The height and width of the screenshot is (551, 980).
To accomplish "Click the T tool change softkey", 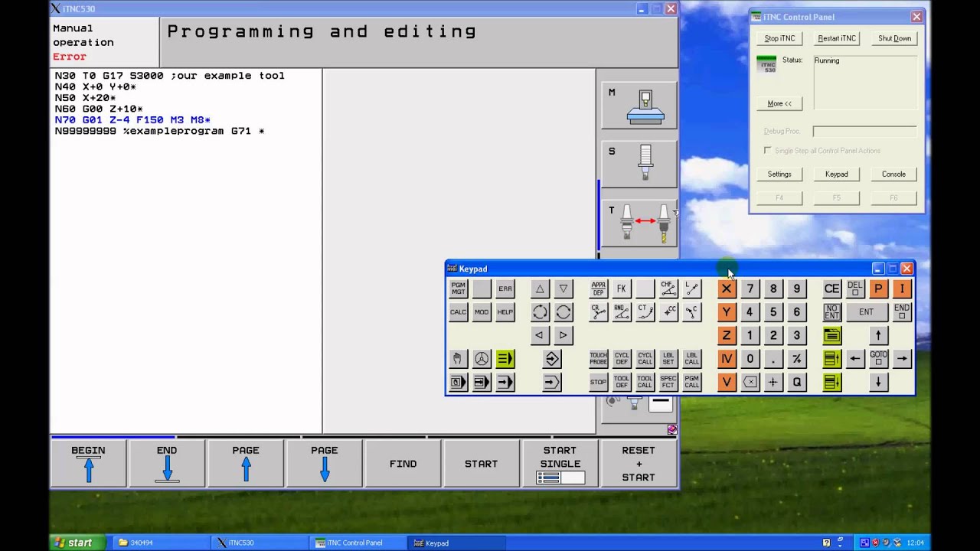I will point(639,223).
